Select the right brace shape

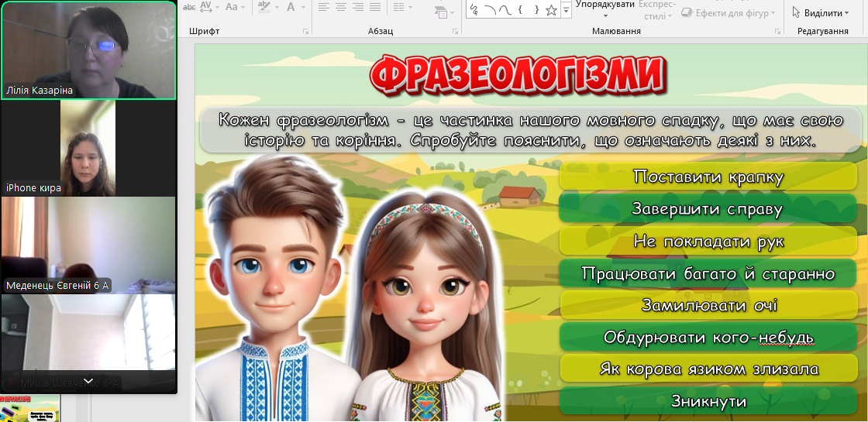(x=536, y=9)
